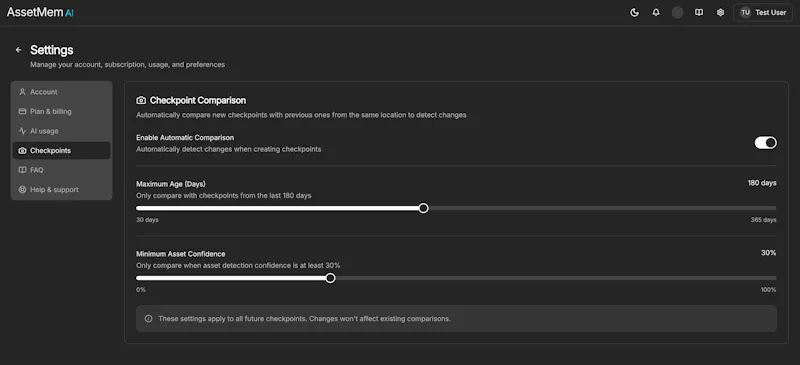This screenshot has width=800, height=365.
Task: Open the Account settings section
Action: click(x=61, y=92)
